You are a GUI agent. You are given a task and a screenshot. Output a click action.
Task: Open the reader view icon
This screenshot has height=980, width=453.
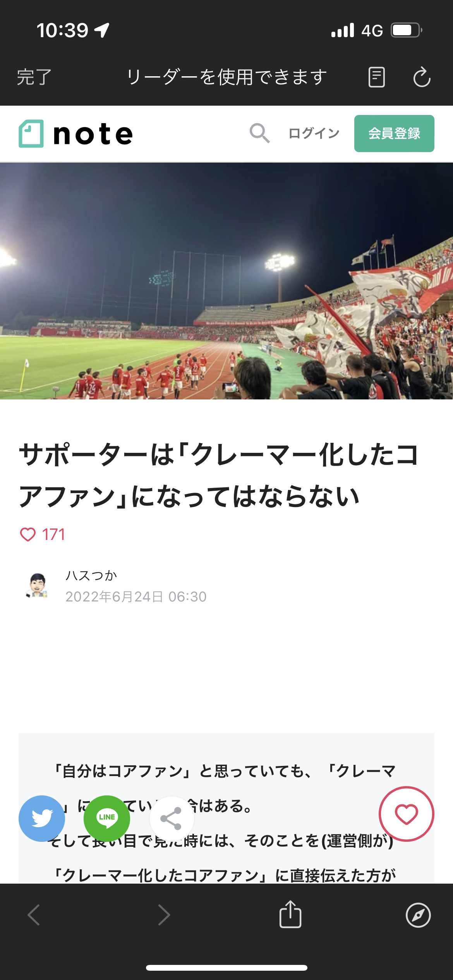[376, 77]
